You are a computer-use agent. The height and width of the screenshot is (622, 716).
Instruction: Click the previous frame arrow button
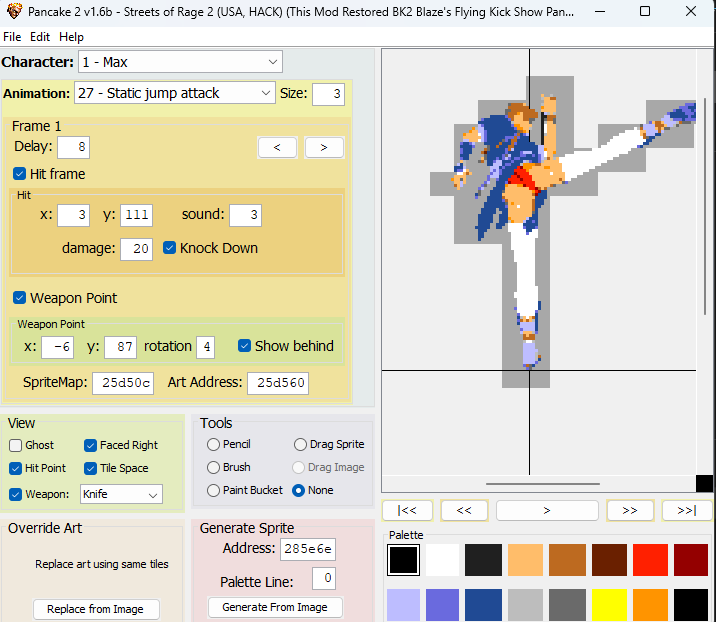point(277,148)
